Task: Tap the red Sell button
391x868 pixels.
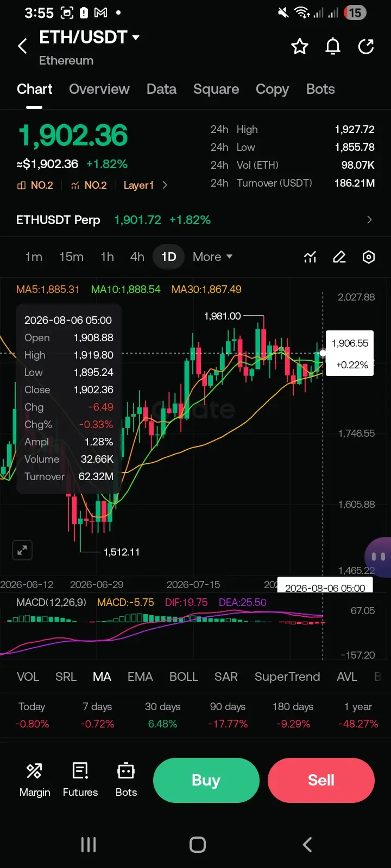Action: pos(321,780)
